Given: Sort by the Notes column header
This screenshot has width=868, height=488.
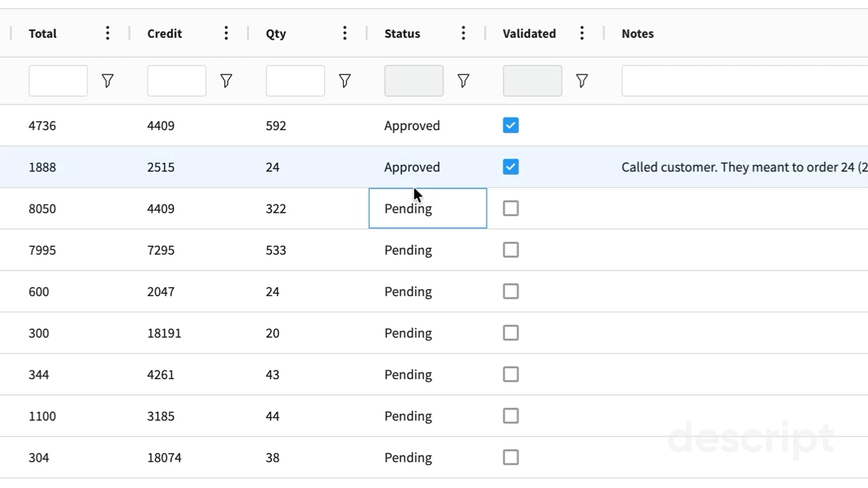Looking at the screenshot, I should click(637, 33).
